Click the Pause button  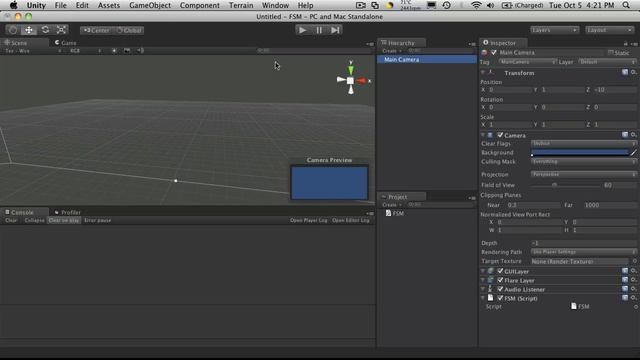coord(319,30)
